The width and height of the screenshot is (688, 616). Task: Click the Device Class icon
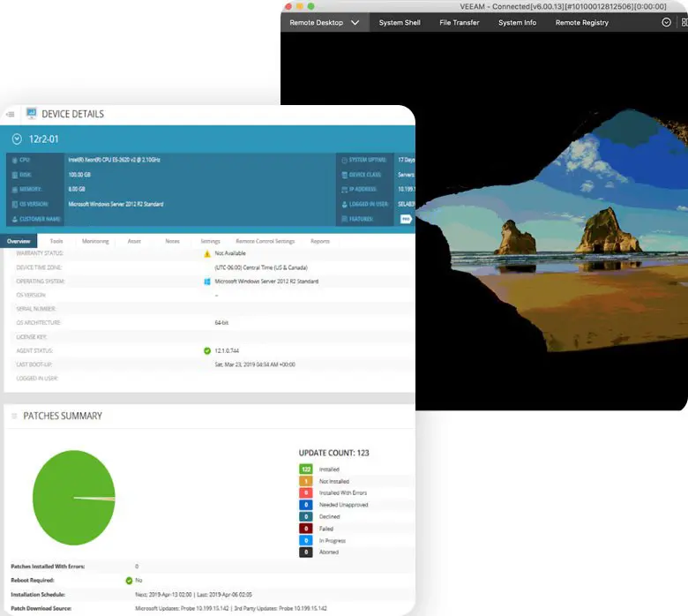344,175
